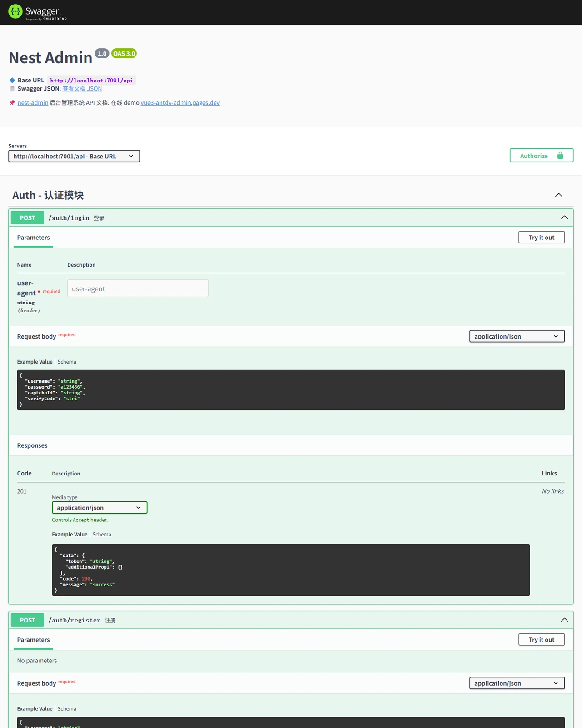
Task: Open the vue3-antdv-admin.pages.dev demo link
Action: (x=180, y=103)
